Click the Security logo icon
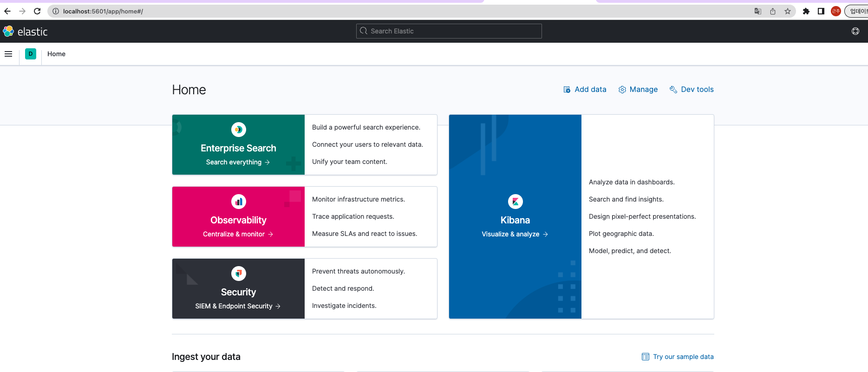The height and width of the screenshot is (372, 868). [239, 274]
